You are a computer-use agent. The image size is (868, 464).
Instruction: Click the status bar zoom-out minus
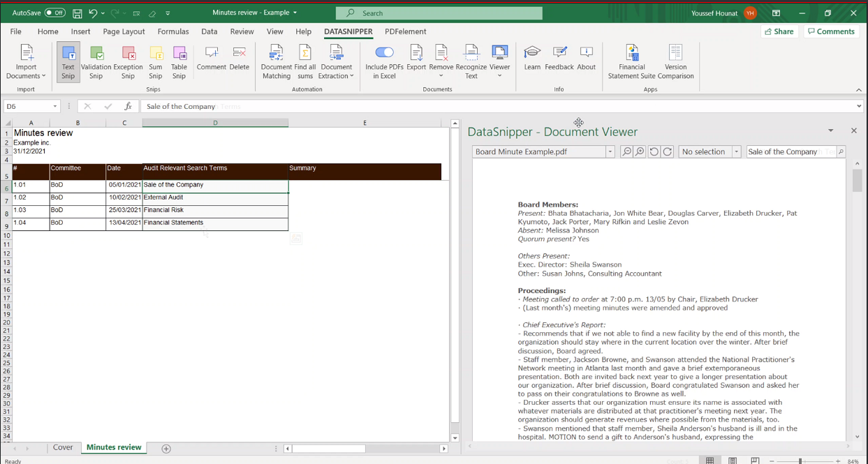pyautogui.click(x=772, y=461)
